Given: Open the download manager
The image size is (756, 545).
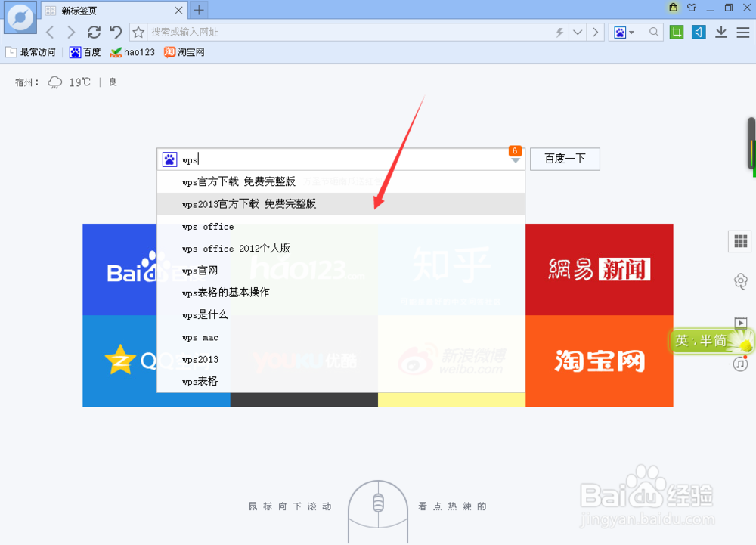Looking at the screenshot, I should (x=721, y=32).
